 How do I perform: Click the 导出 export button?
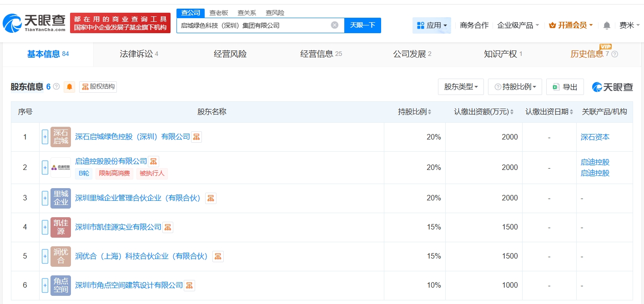[x=565, y=87]
